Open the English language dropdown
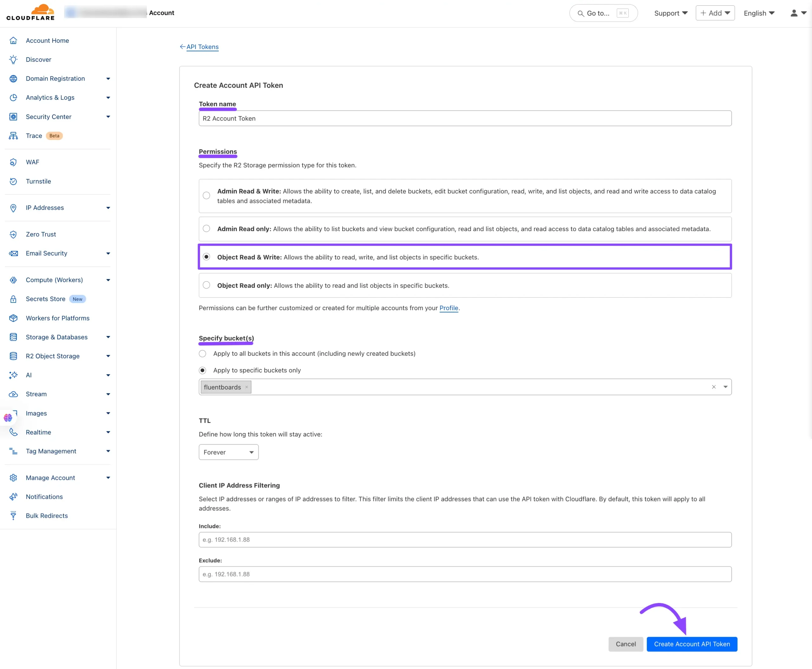Viewport: 812px width, 669px height. click(759, 13)
